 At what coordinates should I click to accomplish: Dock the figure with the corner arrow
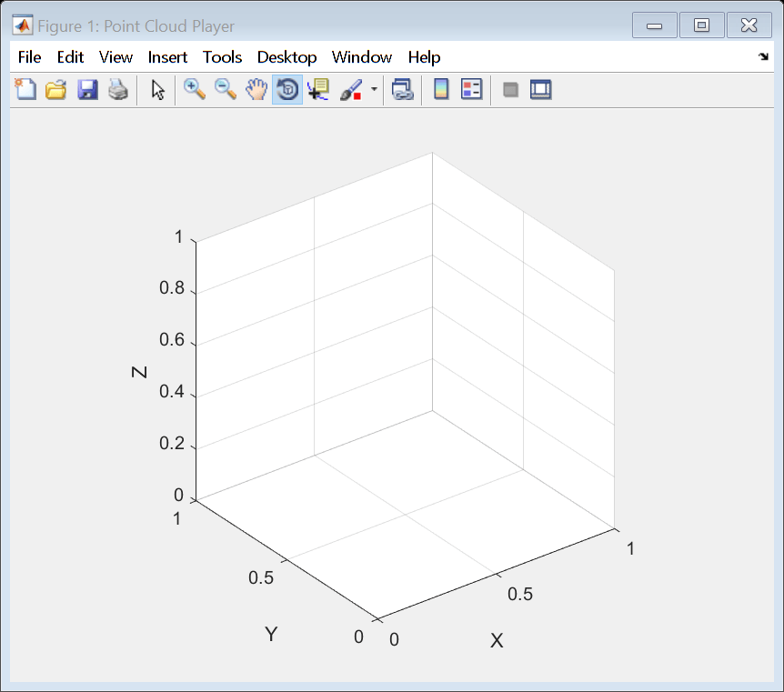pyautogui.click(x=763, y=56)
